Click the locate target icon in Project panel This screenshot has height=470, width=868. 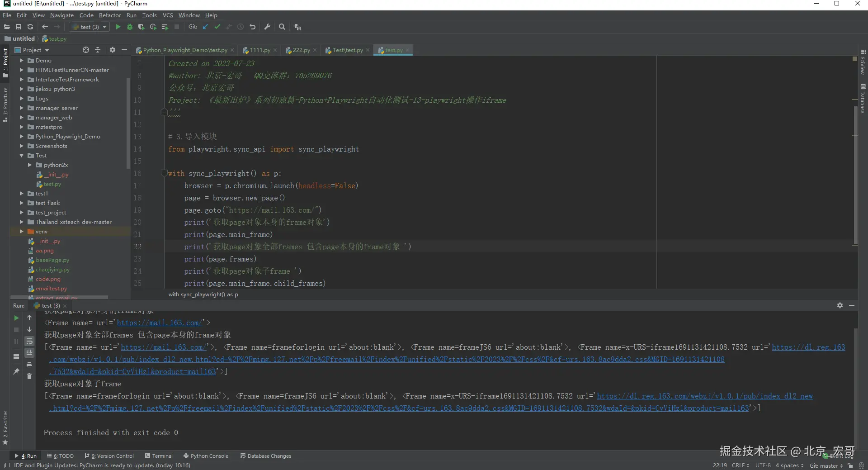coord(86,50)
